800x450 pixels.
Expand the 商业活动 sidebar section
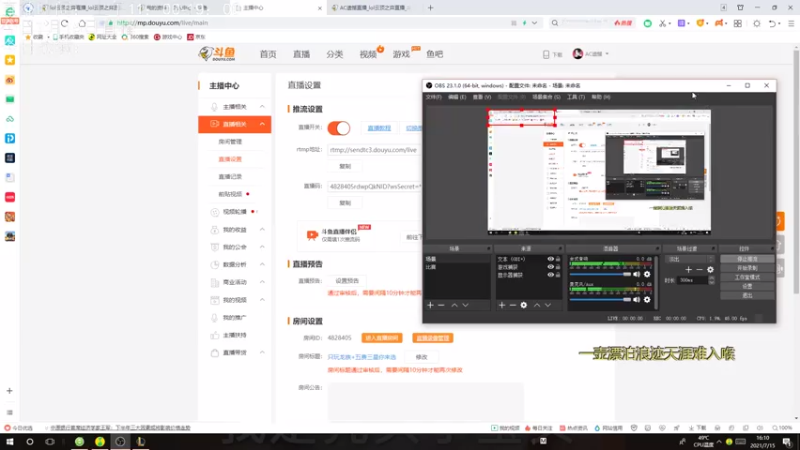click(x=262, y=282)
